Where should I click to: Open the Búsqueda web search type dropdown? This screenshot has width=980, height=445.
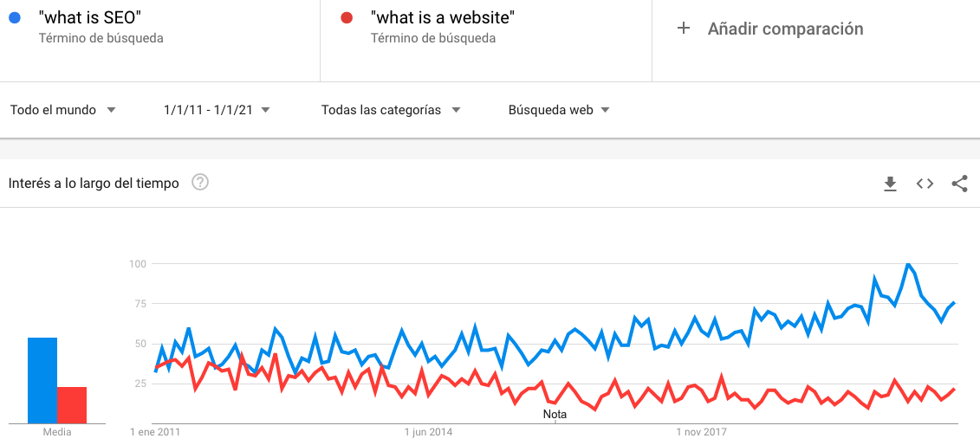[x=559, y=110]
